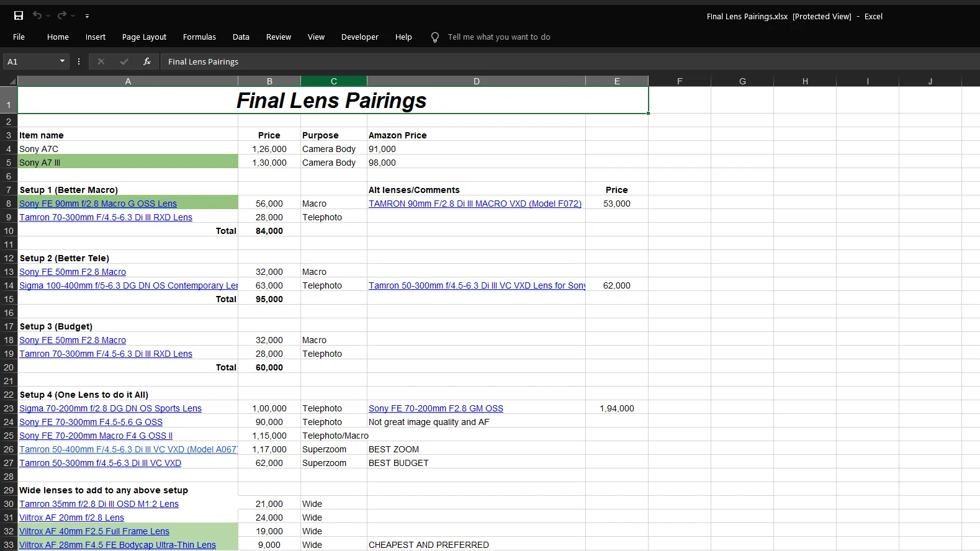Click the Insert Function fx icon
Screen dimensions: 980x551
click(147, 61)
